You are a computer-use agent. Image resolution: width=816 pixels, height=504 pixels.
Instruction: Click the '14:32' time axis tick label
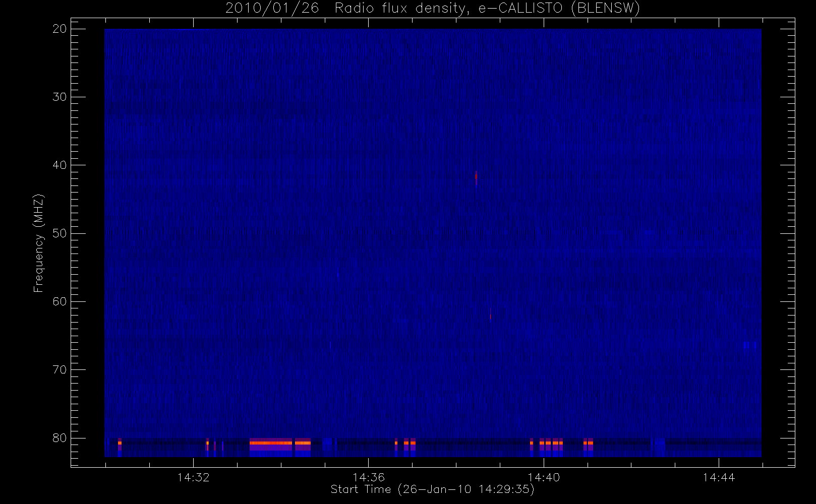point(193,477)
